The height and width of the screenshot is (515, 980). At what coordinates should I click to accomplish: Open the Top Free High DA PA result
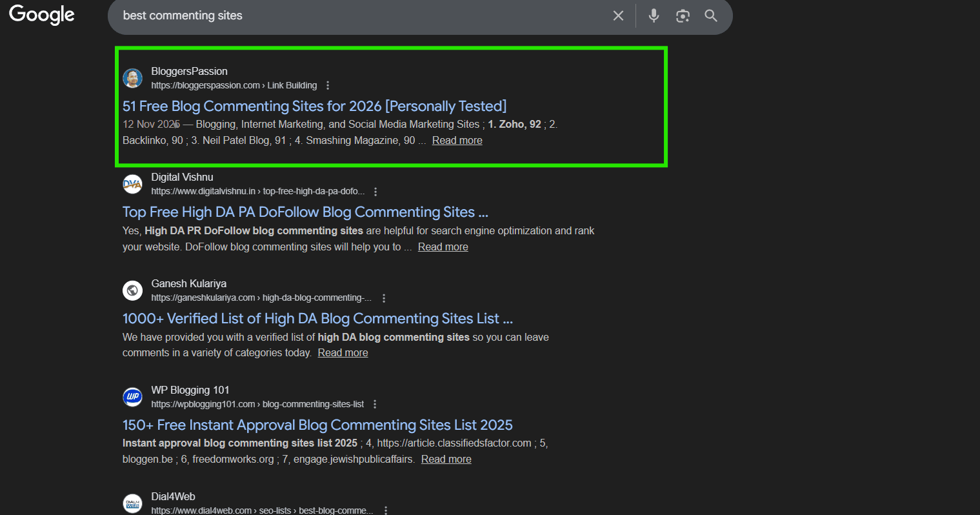click(305, 212)
